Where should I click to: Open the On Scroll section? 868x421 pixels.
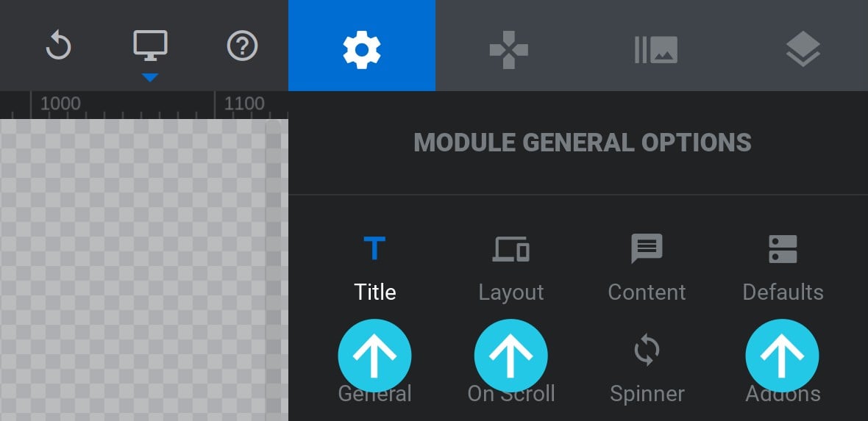(x=511, y=394)
